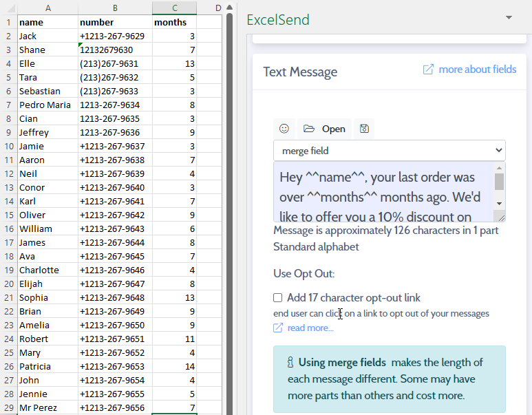This screenshot has width=532, height=415.
Task: Select row 15 header
Action: 9,215
